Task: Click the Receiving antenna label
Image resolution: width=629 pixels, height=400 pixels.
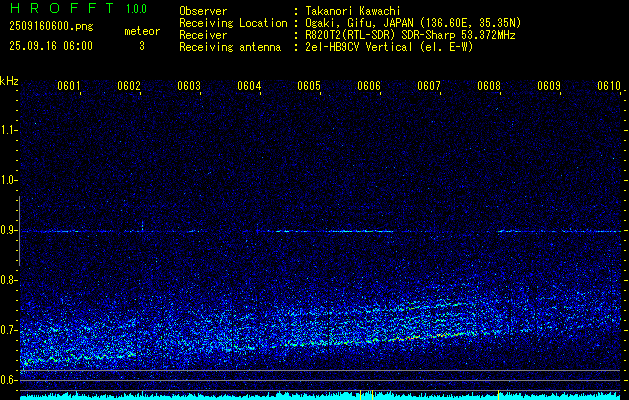Action: [x=230, y=47]
